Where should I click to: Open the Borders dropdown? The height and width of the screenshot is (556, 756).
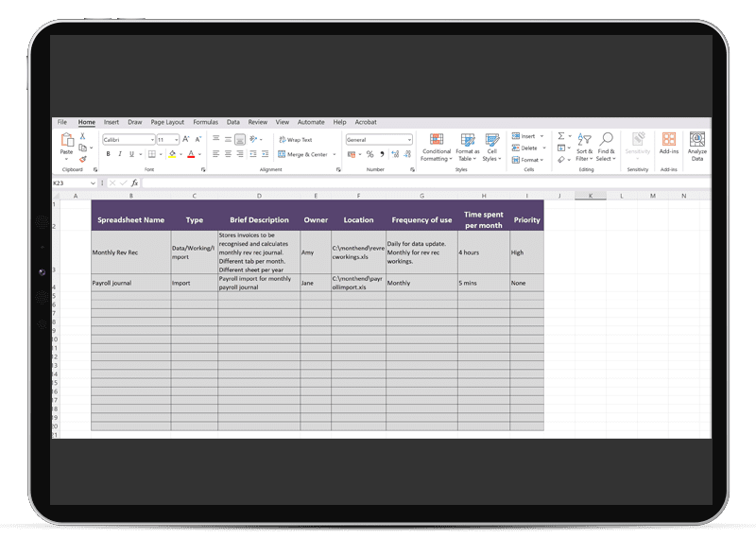pos(161,154)
